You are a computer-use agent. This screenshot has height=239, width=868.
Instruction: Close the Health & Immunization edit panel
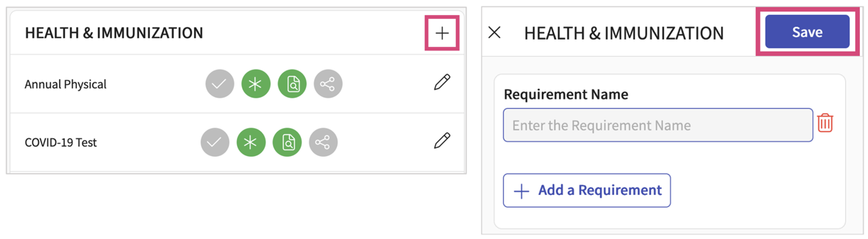(495, 32)
